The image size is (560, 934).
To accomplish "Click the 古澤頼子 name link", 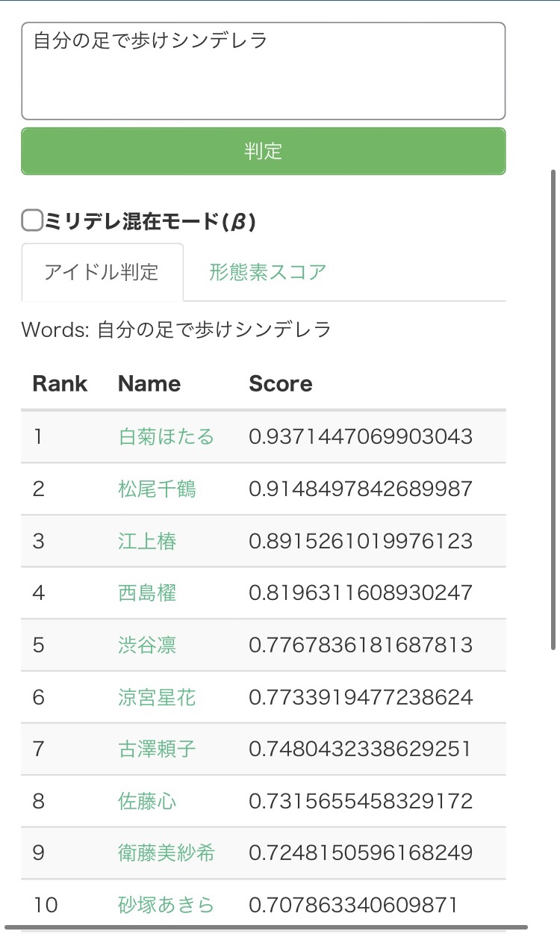I will coord(157,749).
